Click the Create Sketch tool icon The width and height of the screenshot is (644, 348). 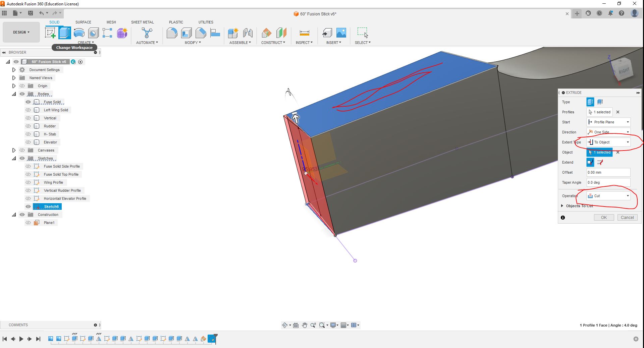50,33
